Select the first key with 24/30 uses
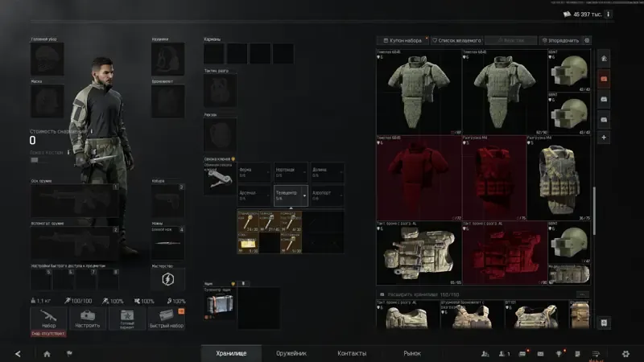 click(x=248, y=222)
